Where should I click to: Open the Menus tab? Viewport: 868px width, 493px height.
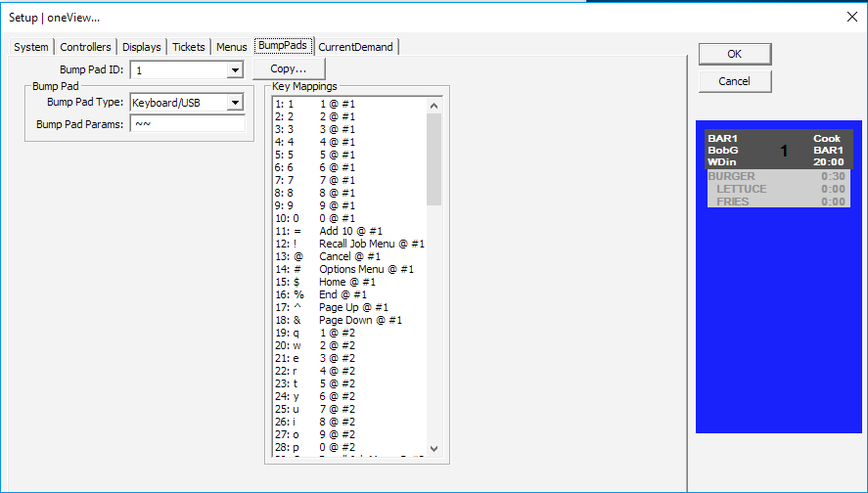coord(231,47)
